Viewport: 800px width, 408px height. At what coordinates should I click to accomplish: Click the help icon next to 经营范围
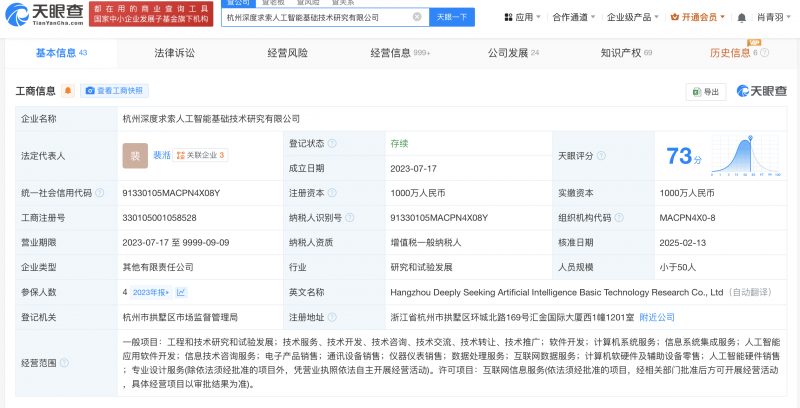click(x=64, y=363)
